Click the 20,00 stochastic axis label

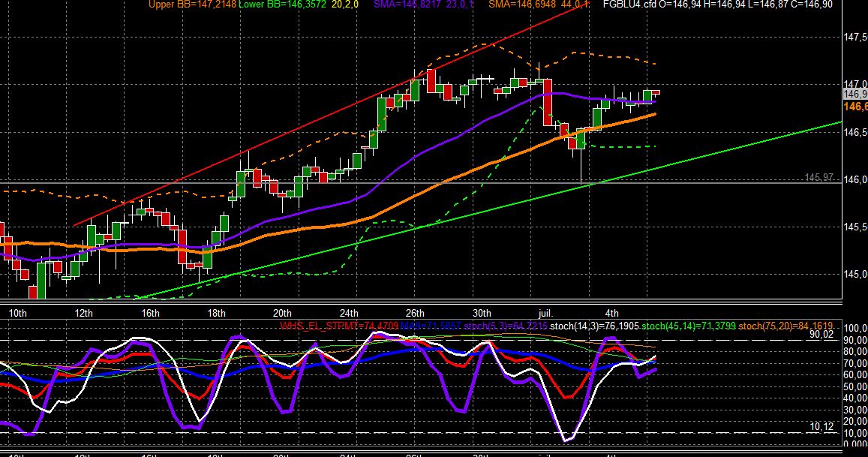pyautogui.click(x=856, y=421)
